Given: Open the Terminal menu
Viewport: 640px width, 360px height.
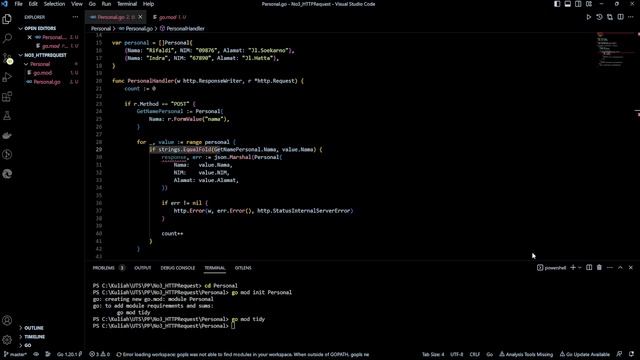Looking at the screenshot, I should (127, 4).
